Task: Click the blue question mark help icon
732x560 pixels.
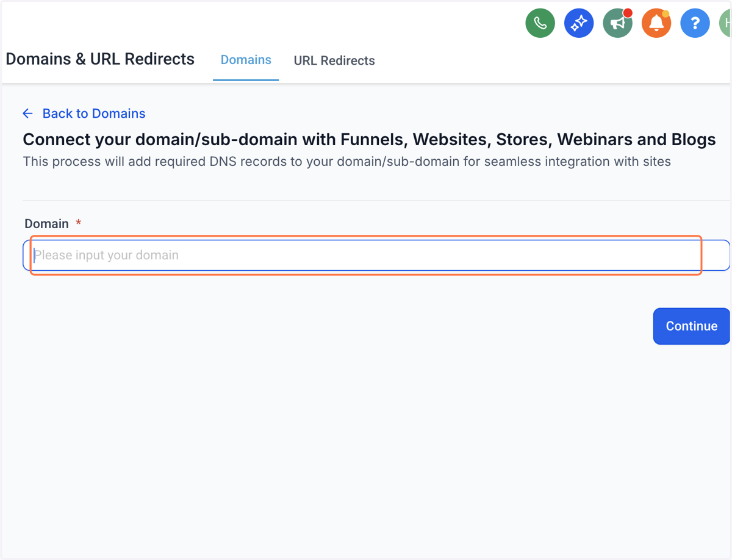Action: coord(695,23)
